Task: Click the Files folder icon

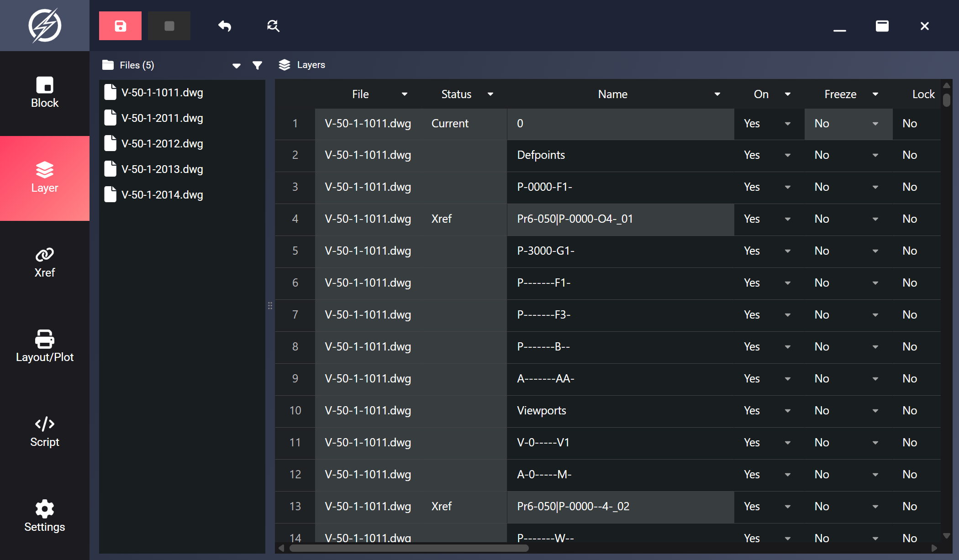Action: tap(108, 65)
